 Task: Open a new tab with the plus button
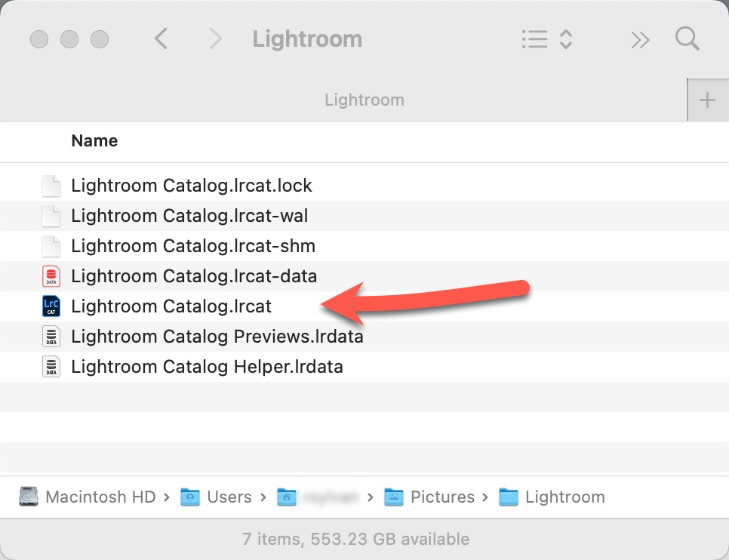pos(708,99)
